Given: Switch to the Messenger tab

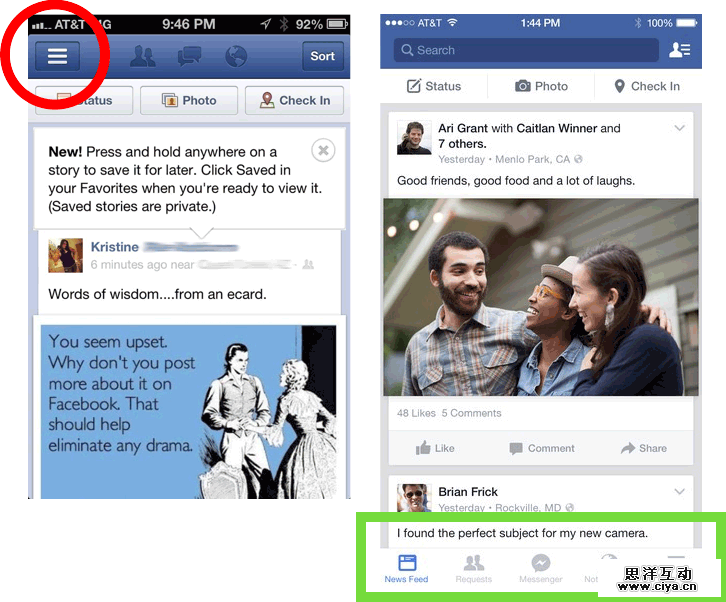Looking at the screenshot, I should 541,569.
